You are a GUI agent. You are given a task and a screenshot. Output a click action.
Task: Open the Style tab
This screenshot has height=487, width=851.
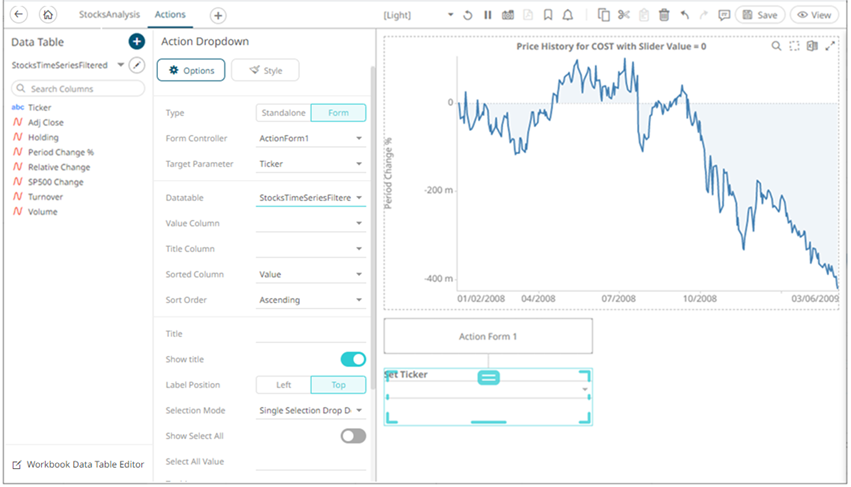click(x=265, y=70)
